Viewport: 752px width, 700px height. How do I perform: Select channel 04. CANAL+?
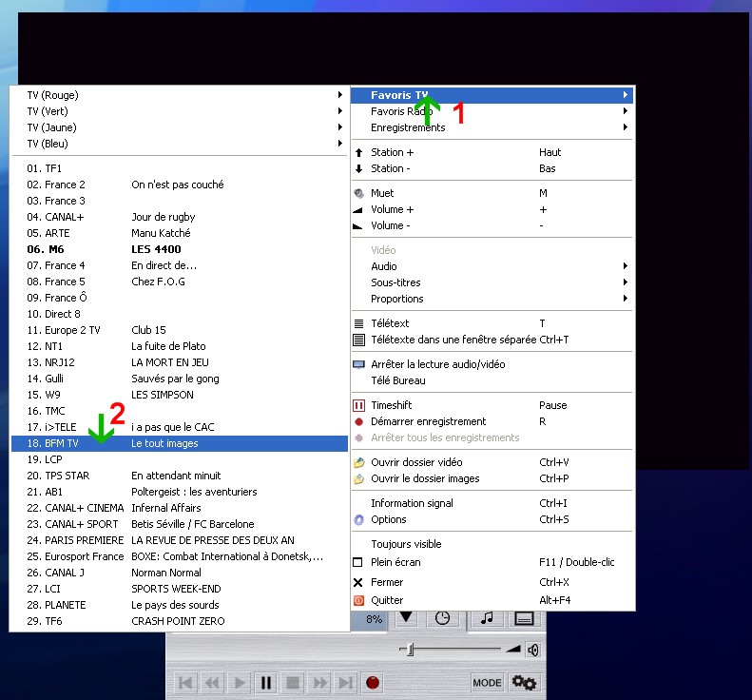pos(180,217)
